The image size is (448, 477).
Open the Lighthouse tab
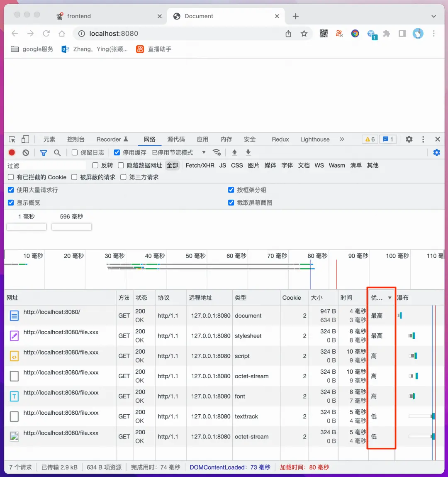315,139
